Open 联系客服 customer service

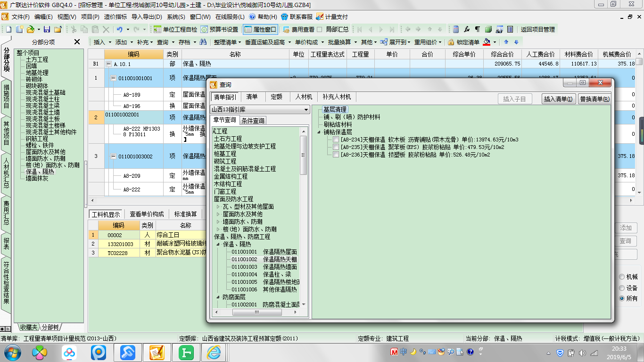point(297,16)
